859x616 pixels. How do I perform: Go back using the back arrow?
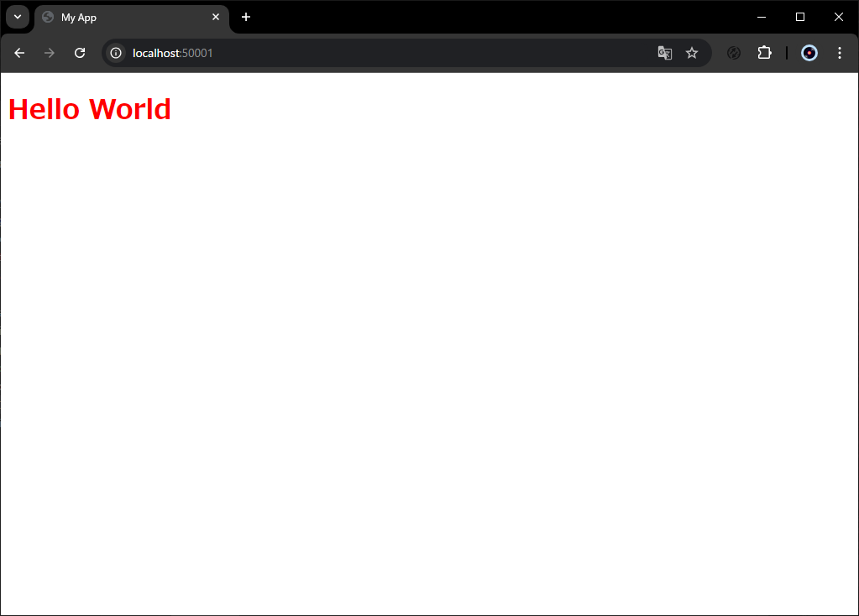(x=19, y=53)
